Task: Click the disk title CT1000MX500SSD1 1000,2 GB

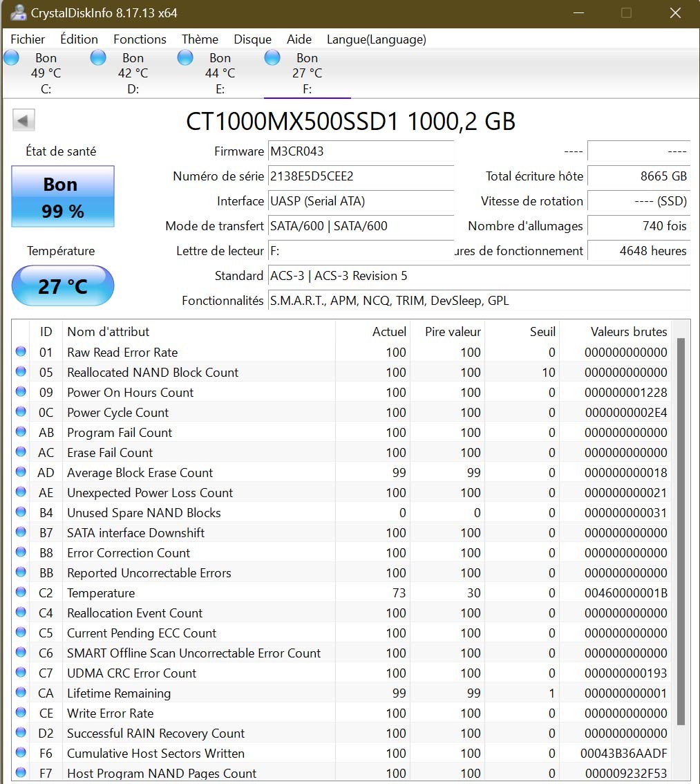Action: [x=350, y=122]
